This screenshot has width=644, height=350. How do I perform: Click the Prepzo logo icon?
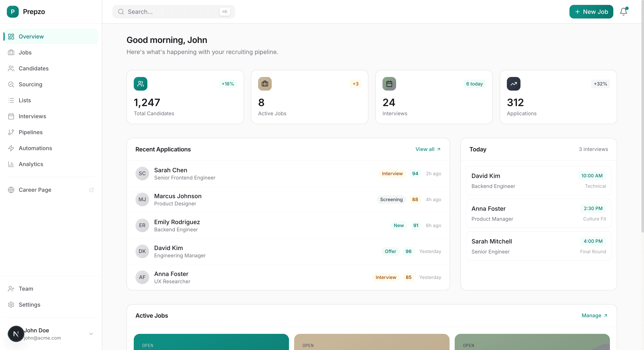(13, 11)
